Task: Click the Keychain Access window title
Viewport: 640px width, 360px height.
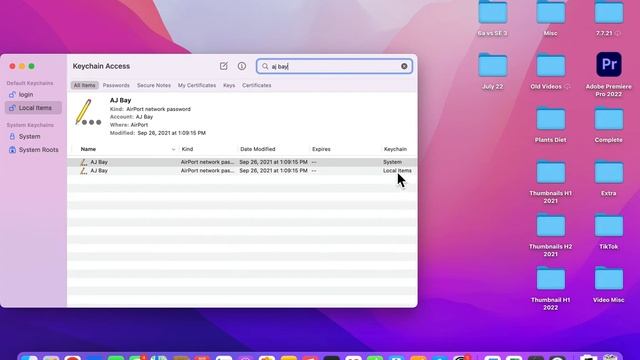Action: click(x=101, y=66)
